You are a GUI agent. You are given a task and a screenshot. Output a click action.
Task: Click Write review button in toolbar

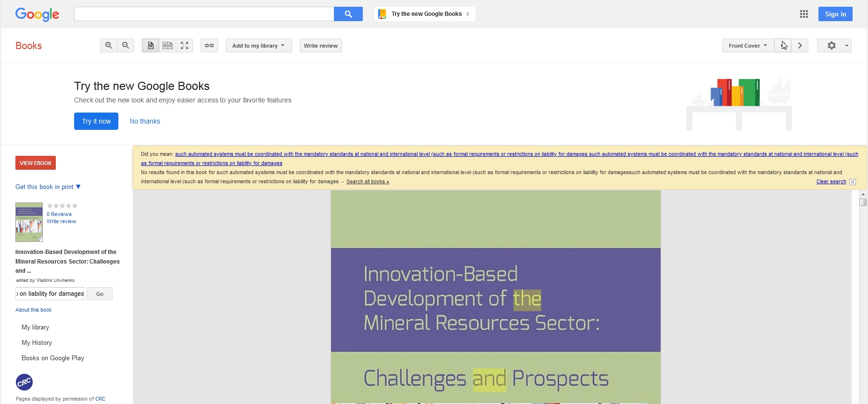coord(321,45)
